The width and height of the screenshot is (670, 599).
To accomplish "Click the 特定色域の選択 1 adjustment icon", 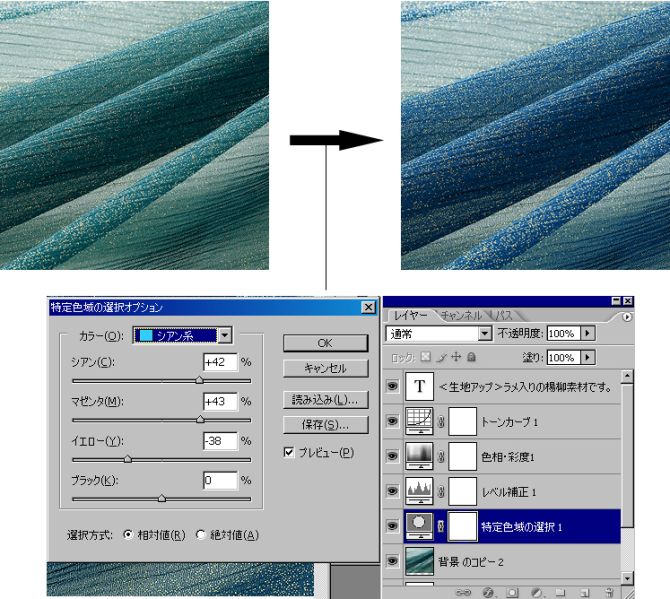I will point(419,526).
